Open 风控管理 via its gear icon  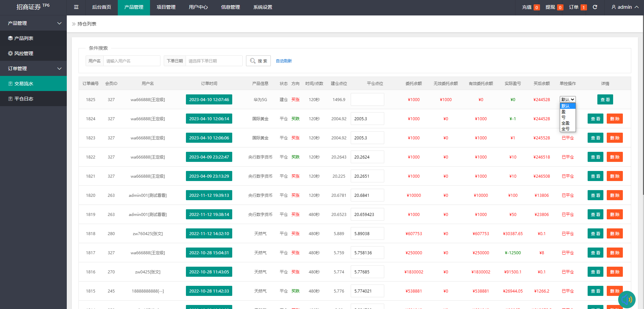pos(10,53)
